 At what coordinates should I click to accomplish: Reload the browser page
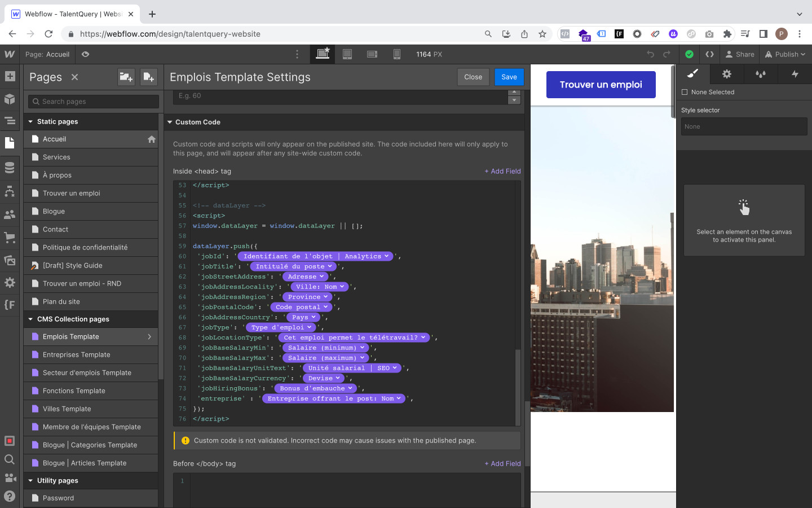pyautogui.click(x=48, y=34)
